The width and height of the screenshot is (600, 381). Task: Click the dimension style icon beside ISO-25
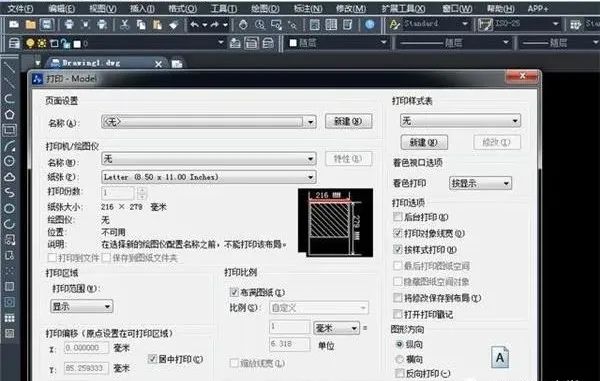[x=485, y=25]
